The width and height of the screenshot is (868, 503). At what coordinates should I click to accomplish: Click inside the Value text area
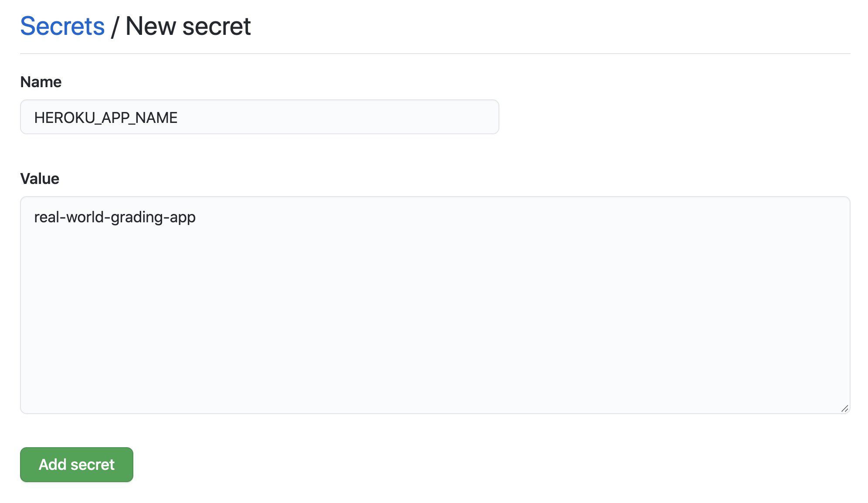click(435, 305)
